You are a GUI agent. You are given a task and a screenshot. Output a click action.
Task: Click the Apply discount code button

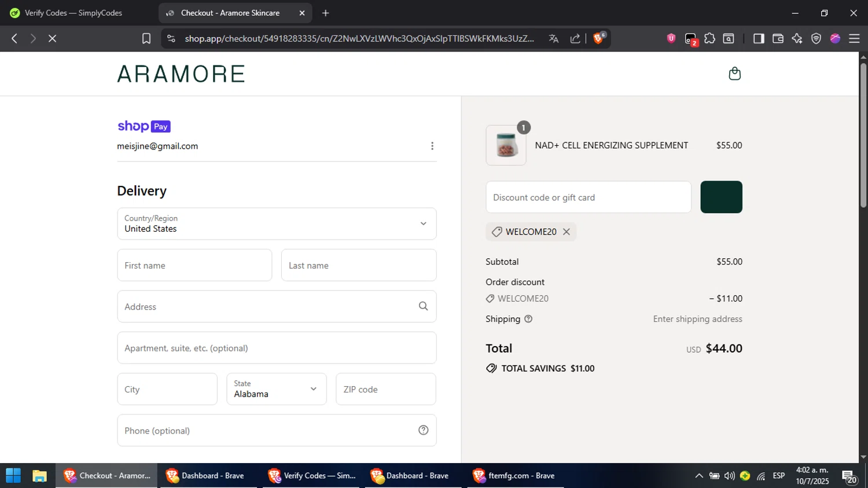coord(721,197)
